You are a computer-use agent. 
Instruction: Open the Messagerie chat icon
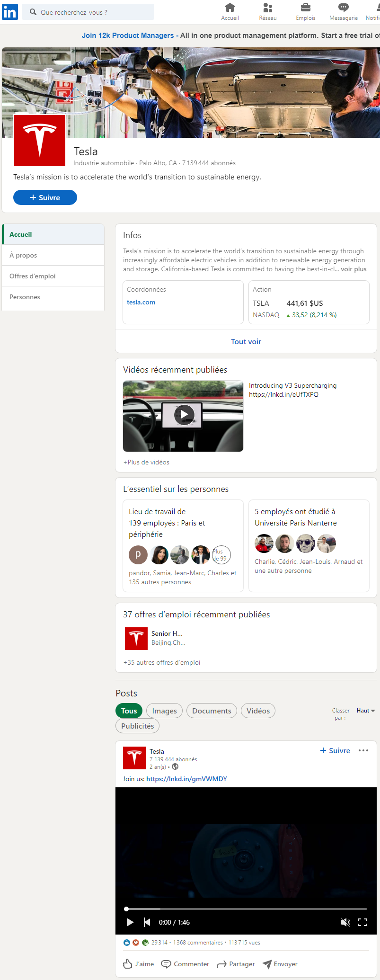point(344,8)
